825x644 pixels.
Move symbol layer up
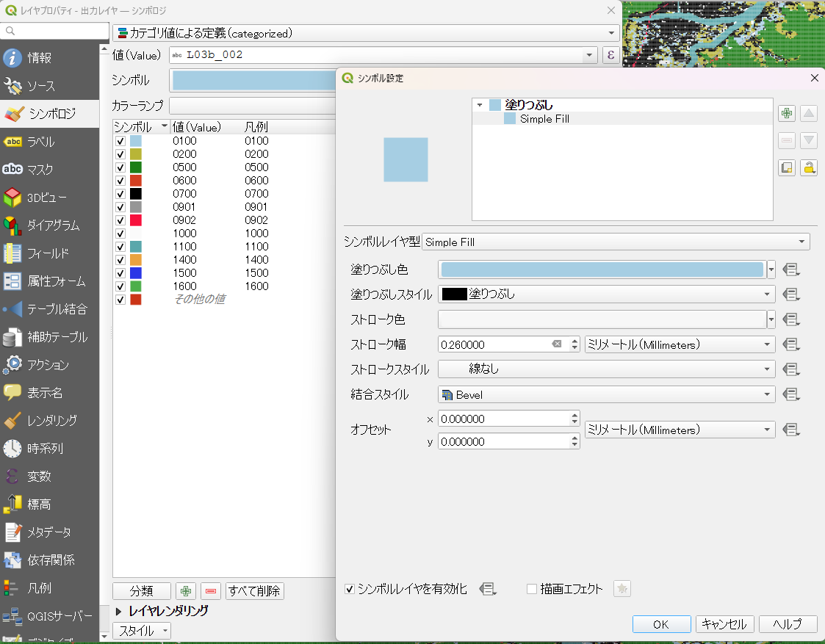tap(809, 113)
